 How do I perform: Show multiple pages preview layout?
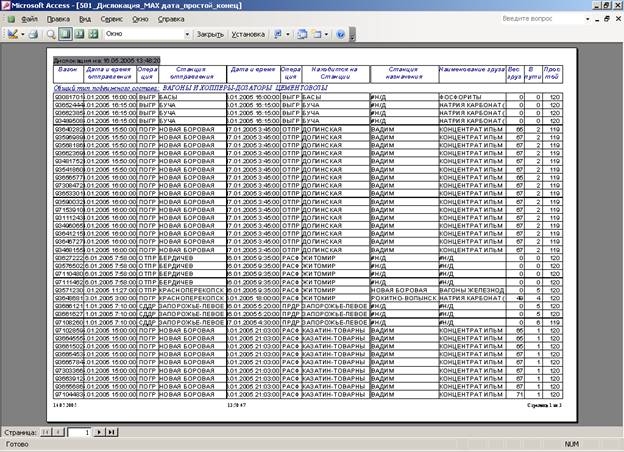coord(93,34)
